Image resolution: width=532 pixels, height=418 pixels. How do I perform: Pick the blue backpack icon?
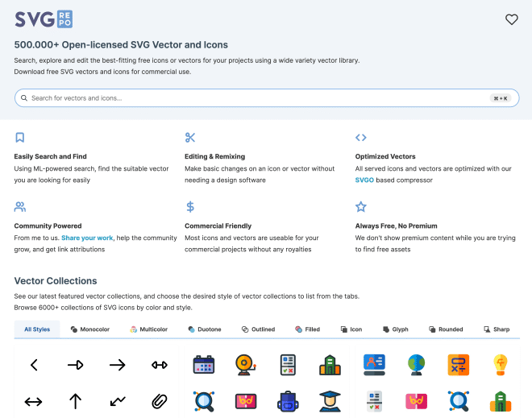coord(288,400)
